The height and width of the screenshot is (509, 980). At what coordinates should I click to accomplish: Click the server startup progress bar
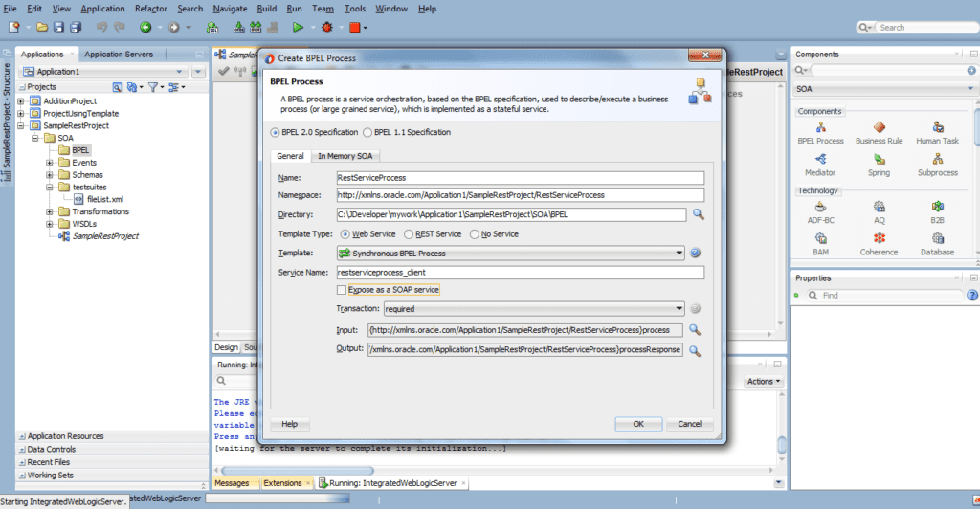[x=278, y=498]
